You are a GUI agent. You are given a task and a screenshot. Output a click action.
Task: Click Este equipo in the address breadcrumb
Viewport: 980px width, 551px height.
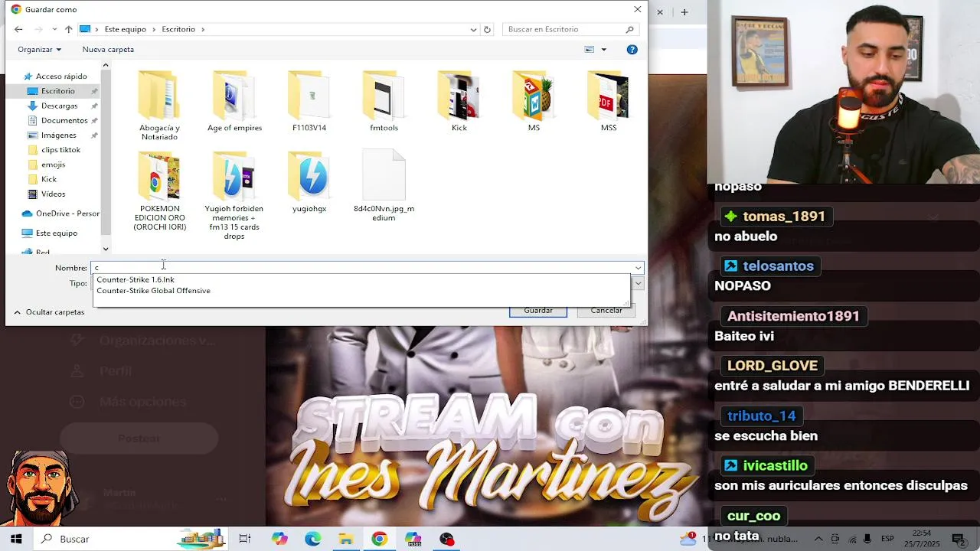(125, 29)
